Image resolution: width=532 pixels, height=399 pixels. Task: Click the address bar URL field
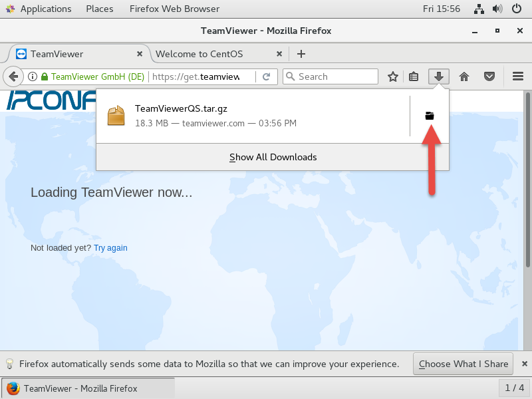coord(201,76)
